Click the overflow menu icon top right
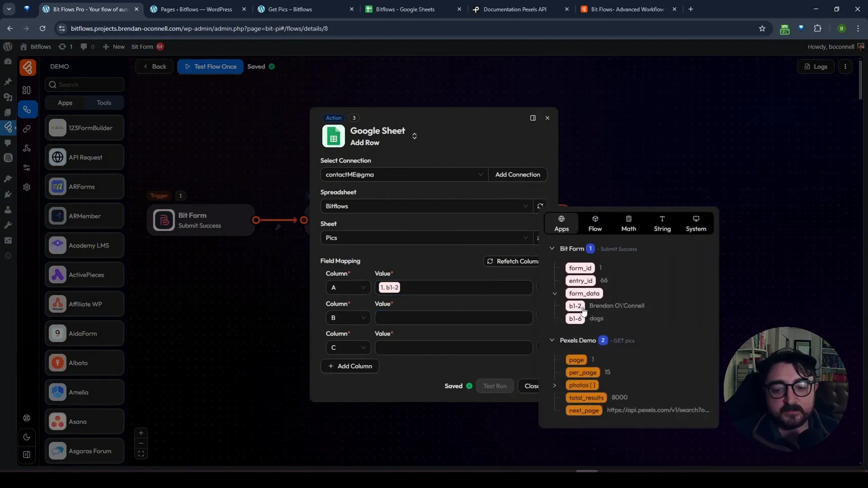The width and height of the screenshot is (868, 488). (845, 66)
